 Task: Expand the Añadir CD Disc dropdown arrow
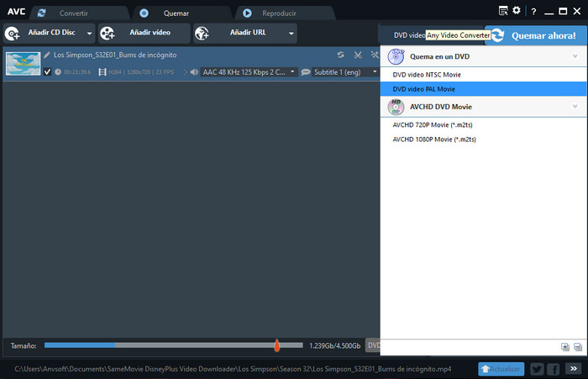click(90, 34)
